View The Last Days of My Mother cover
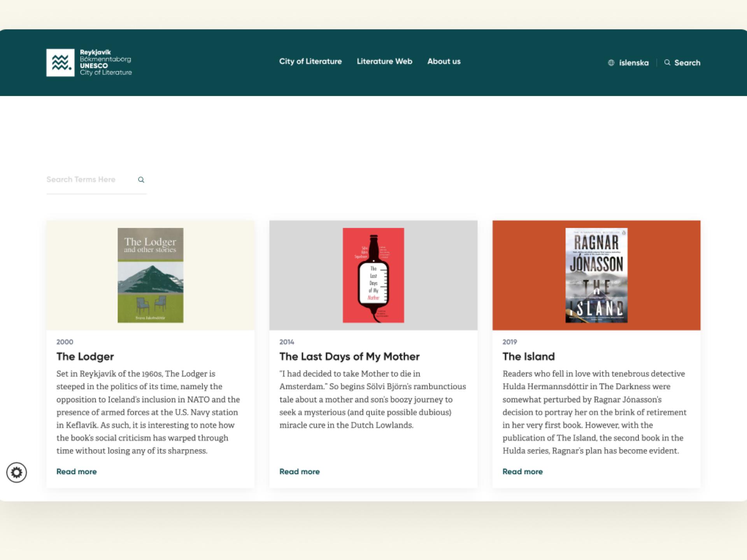This screenshot has width=747, height=560. [x=373, y=275]
